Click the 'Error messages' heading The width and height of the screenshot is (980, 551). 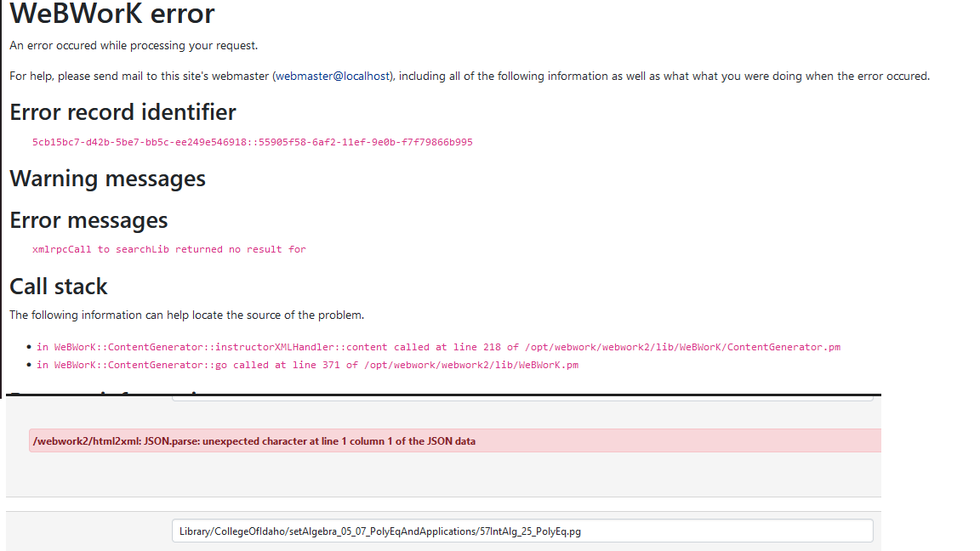(x=88, y=220)
